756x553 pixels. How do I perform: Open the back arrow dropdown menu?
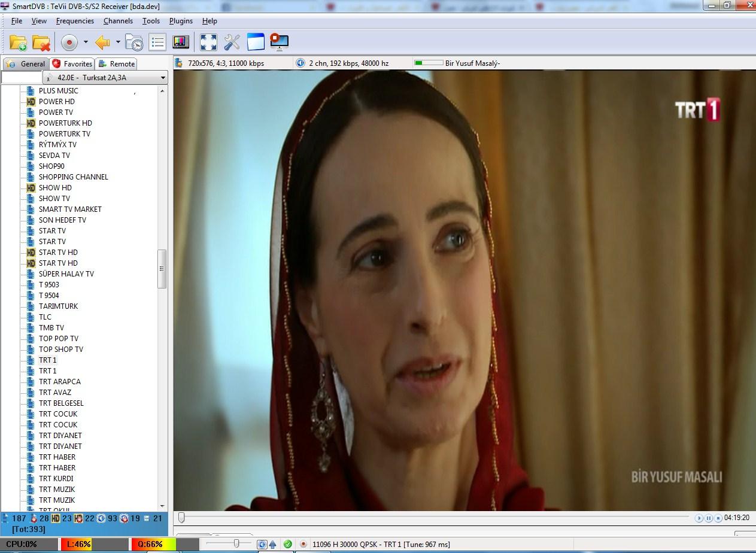click(118, 42)
